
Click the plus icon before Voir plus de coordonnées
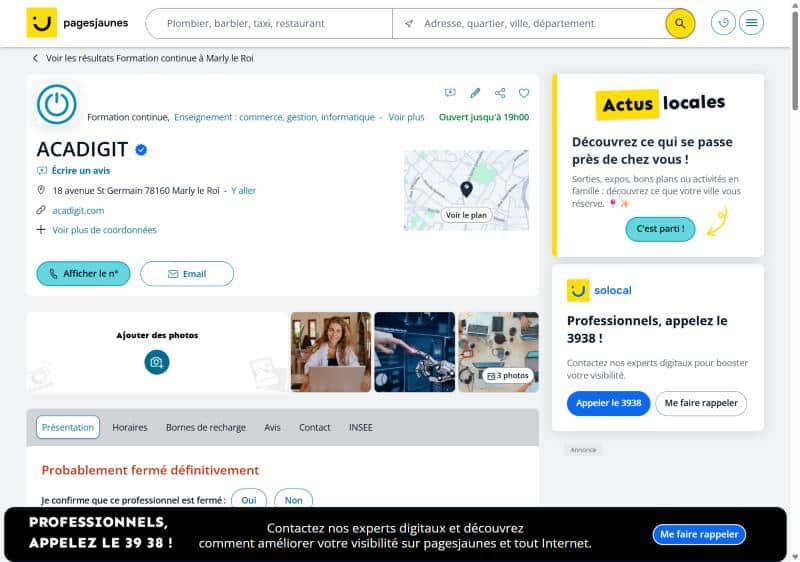(41, 229)
